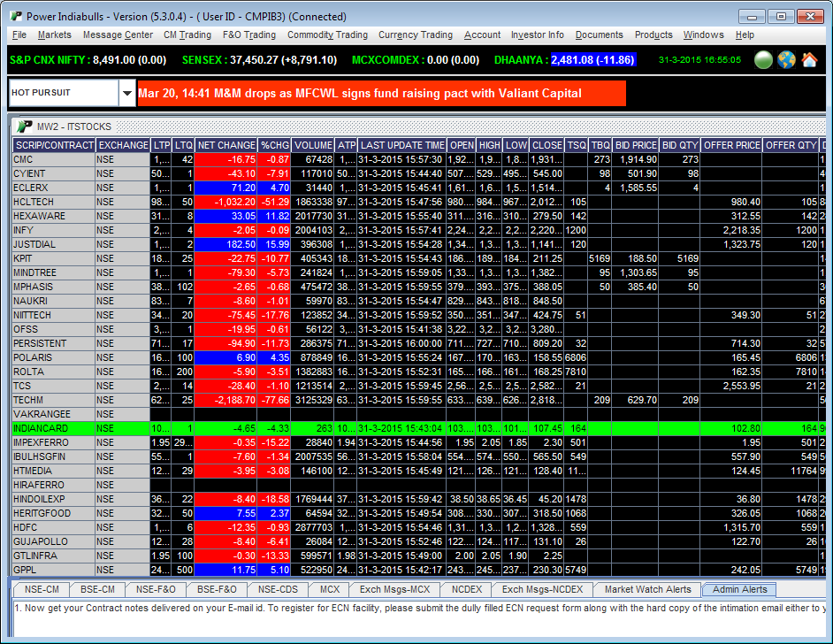This screenshot has width=833, height=644.
Task: Open the globe web icon
Action: (787, 60)
